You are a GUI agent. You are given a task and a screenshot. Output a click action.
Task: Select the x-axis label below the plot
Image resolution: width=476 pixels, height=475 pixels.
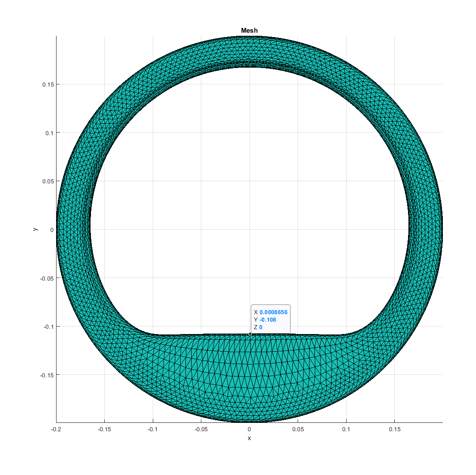(x=249, y=438)
